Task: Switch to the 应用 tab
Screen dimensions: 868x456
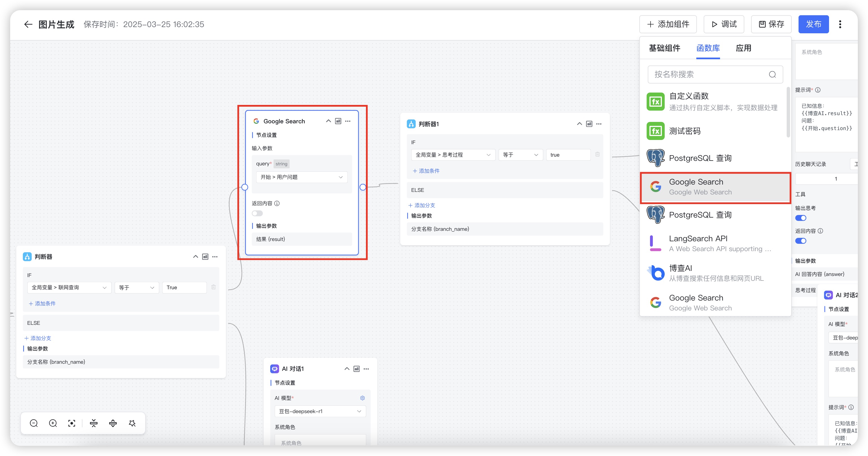Action: [743, 48]
